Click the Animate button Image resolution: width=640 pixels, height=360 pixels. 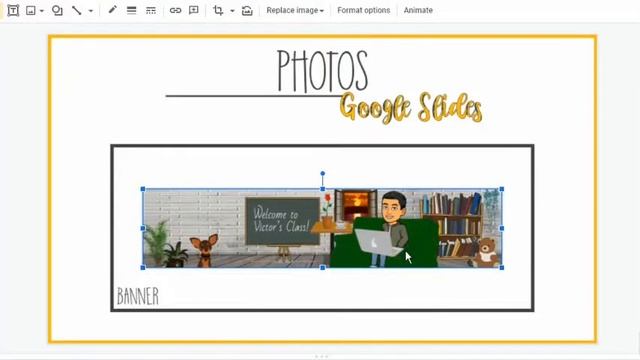coord(418,11)
